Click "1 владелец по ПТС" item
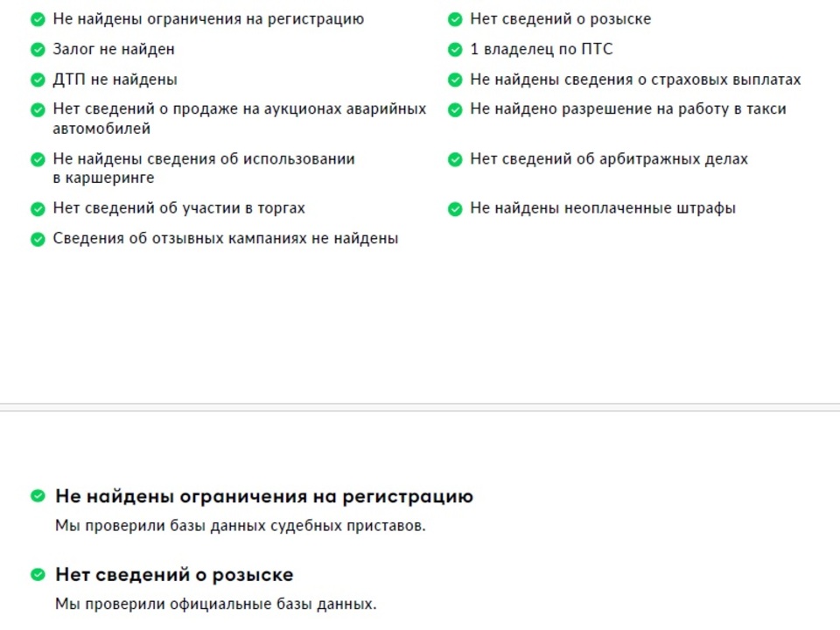This screenshot has width=840, height=630. [541, 50]
